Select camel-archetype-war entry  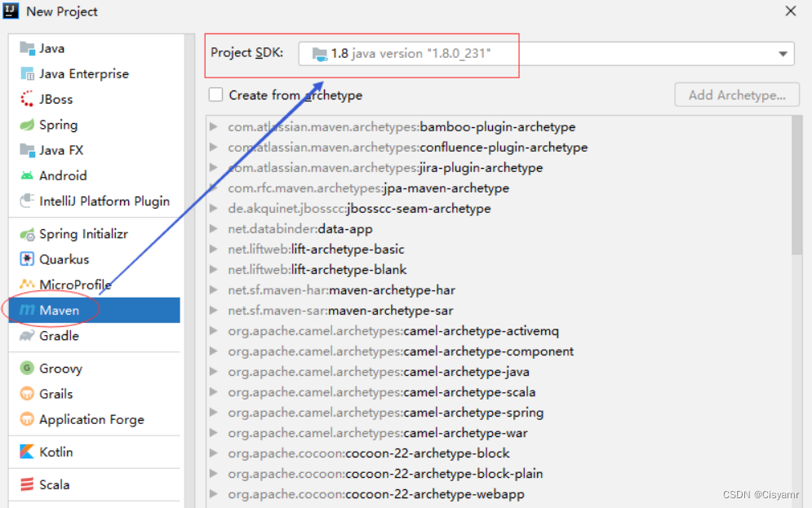click(x=378, y=433)
